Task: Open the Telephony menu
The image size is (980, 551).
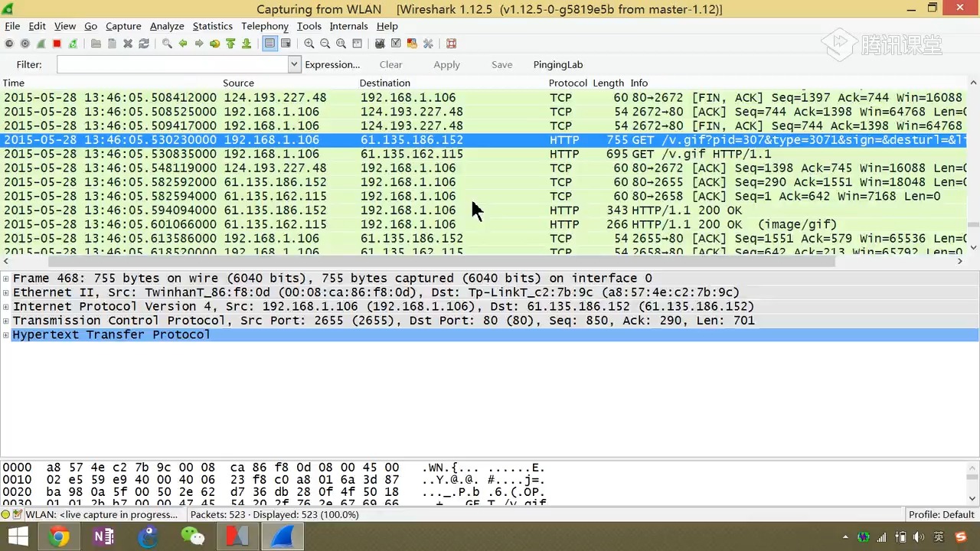Action: (265, 26)
